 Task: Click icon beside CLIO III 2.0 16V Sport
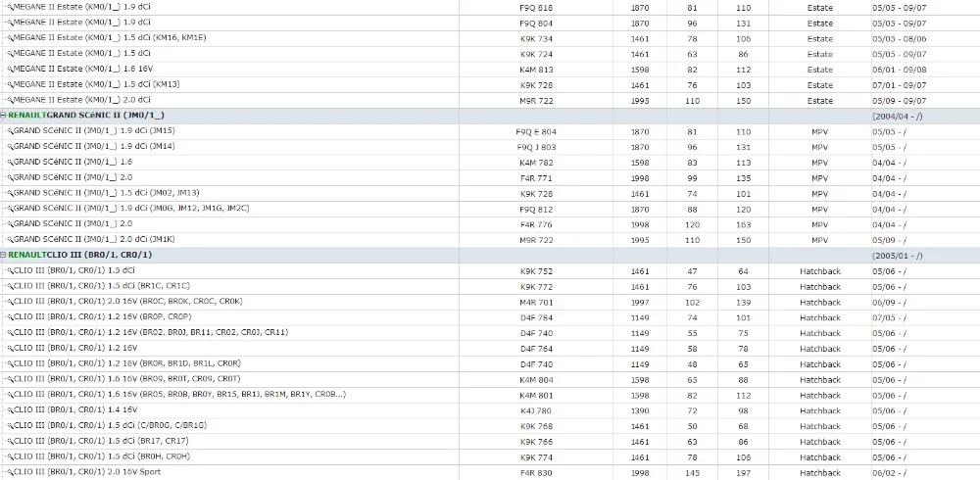click(x=10, y=472)
